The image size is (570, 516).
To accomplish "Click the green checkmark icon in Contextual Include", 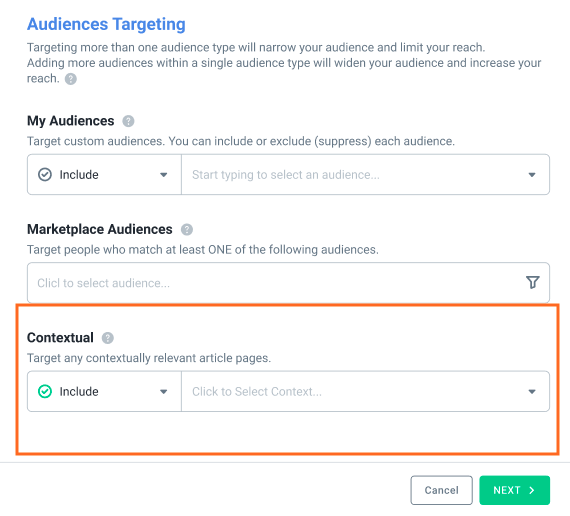I will [45, 392].
